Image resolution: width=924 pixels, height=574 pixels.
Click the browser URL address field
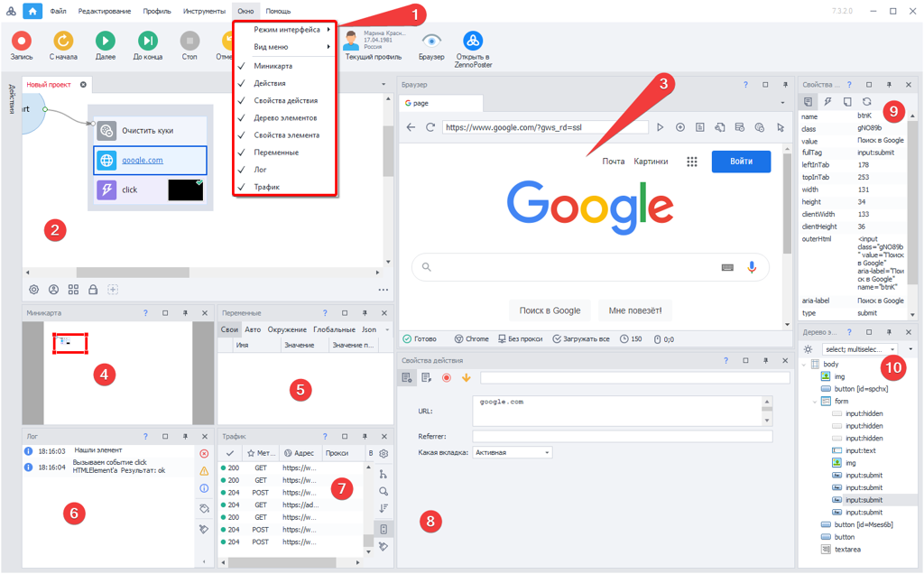[x=544, y=127]
